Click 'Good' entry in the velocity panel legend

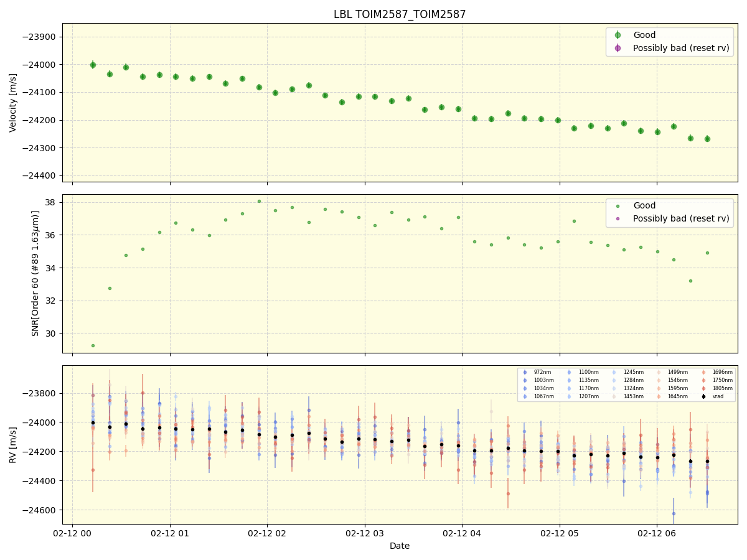click(644, 35)
